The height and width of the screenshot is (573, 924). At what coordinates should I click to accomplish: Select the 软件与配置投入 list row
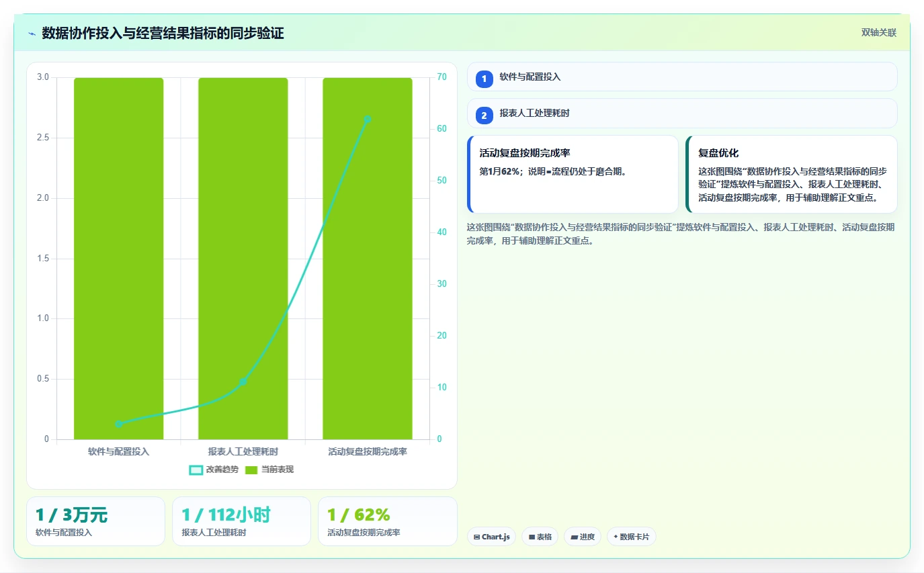coord(682,77)
